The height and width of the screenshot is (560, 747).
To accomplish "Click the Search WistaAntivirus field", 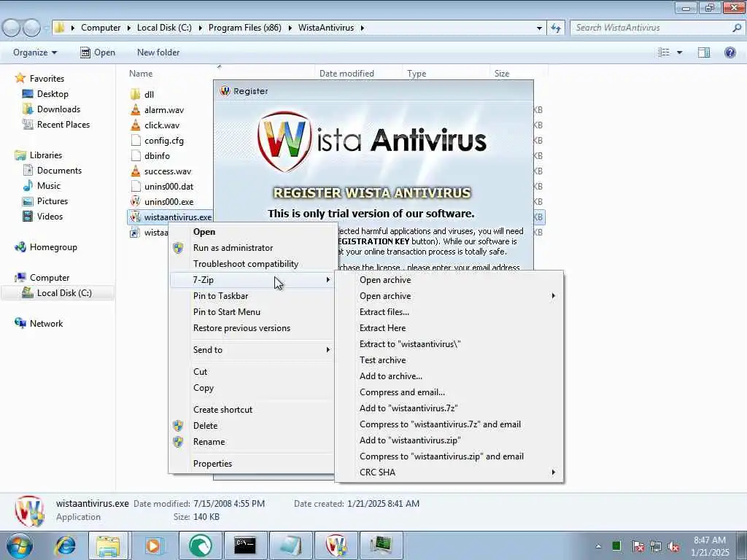I will (657, 28).
